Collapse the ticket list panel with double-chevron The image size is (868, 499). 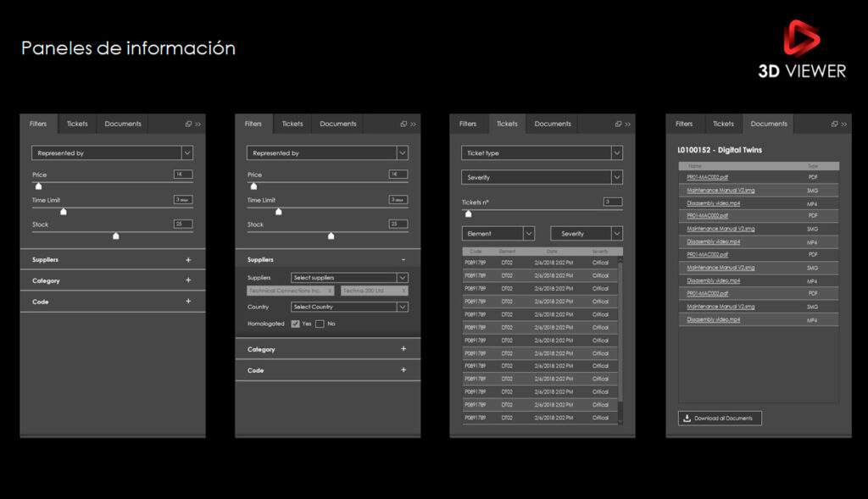(628, 124)
